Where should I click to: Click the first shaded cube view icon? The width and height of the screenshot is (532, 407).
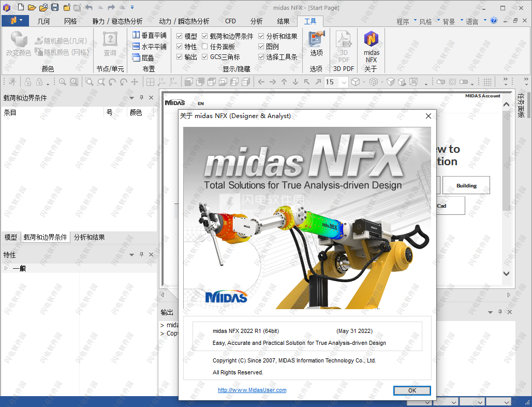pos(189,82)
